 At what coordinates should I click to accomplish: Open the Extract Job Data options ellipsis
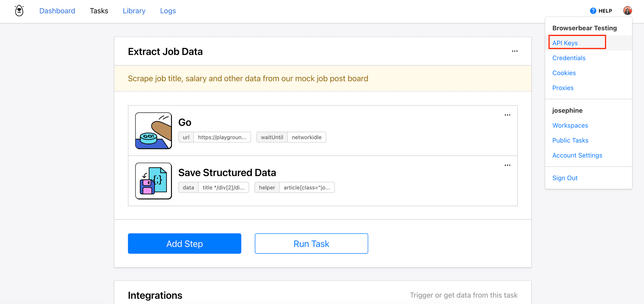point(515,51)
